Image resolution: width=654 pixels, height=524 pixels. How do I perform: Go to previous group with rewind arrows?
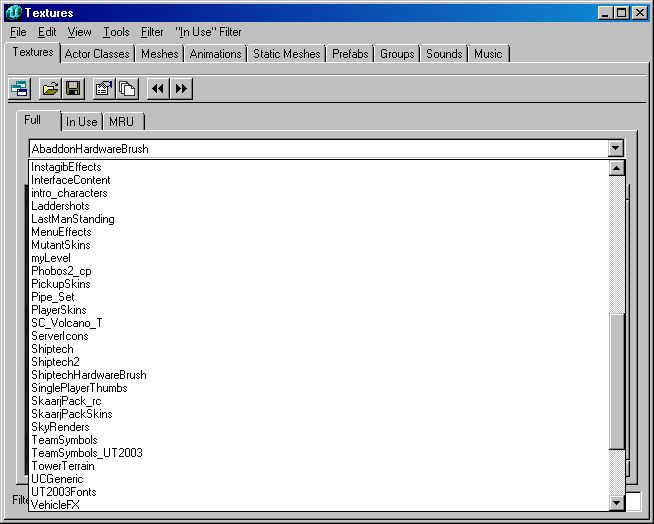[158, 88]
